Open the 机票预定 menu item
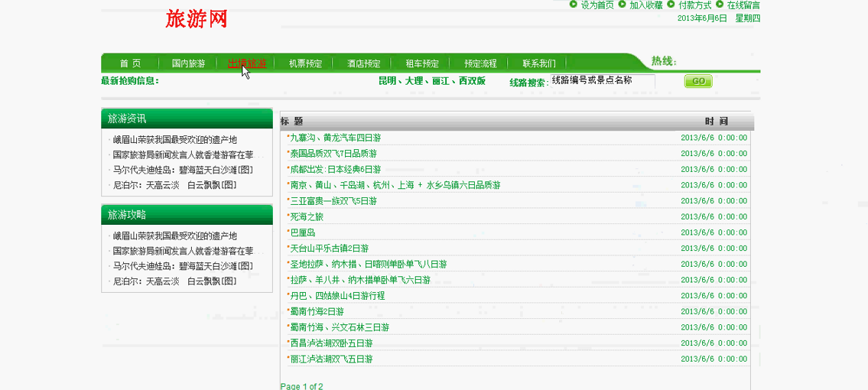Viewport: 868px width, 390px height. 306,63
